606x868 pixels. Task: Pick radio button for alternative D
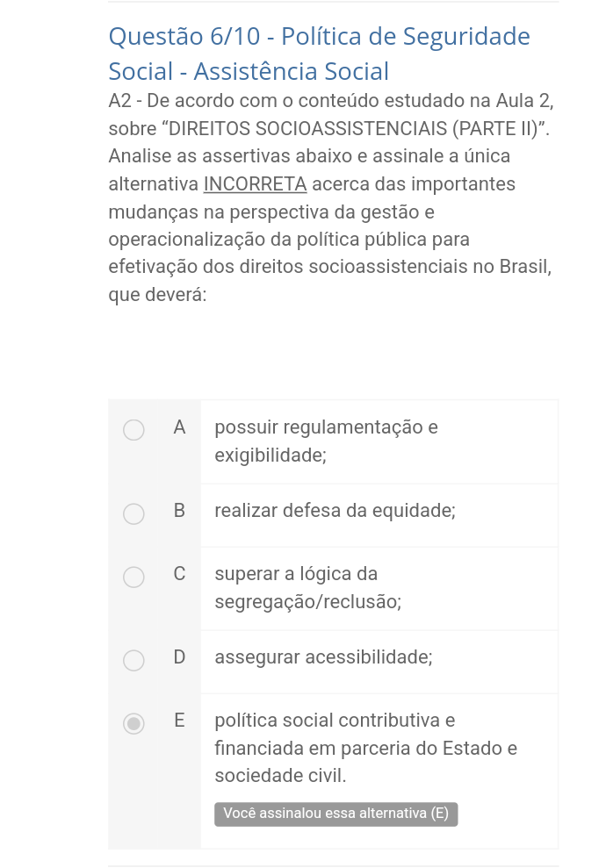click(x=133, y=660)
